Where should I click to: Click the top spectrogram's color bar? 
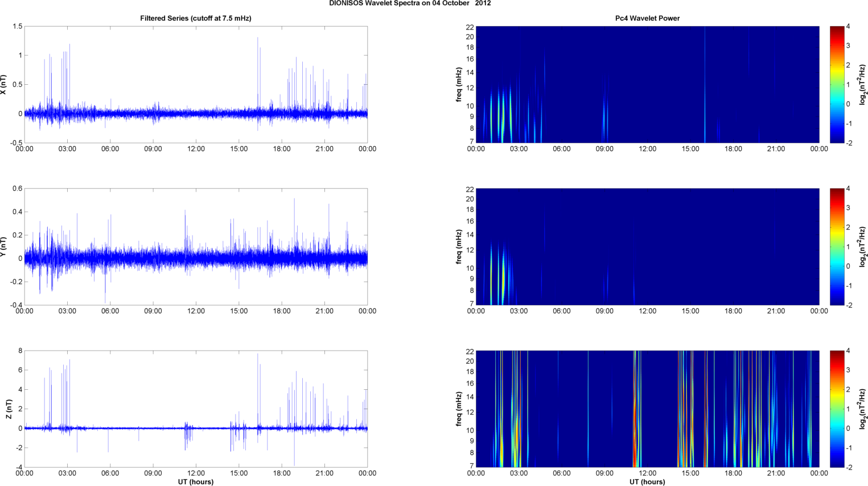click(837, 84)
